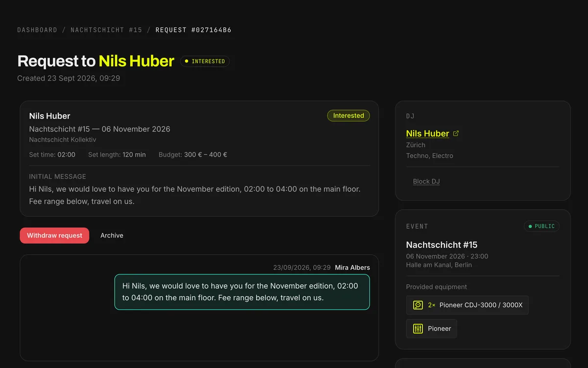Click Nils Huber name in request card
Screen dimensions: 588x368
tap(49, 116)
